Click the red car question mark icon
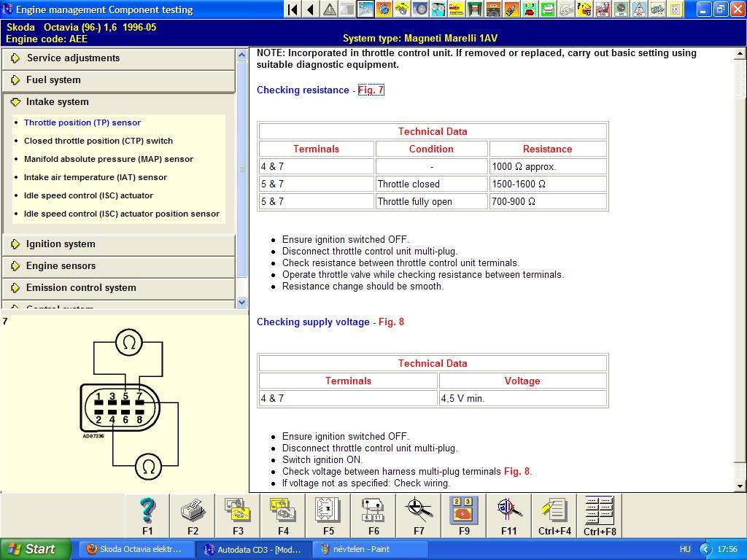Image resolution: width=747 pixels, height=560 pixels. (584, 9)
